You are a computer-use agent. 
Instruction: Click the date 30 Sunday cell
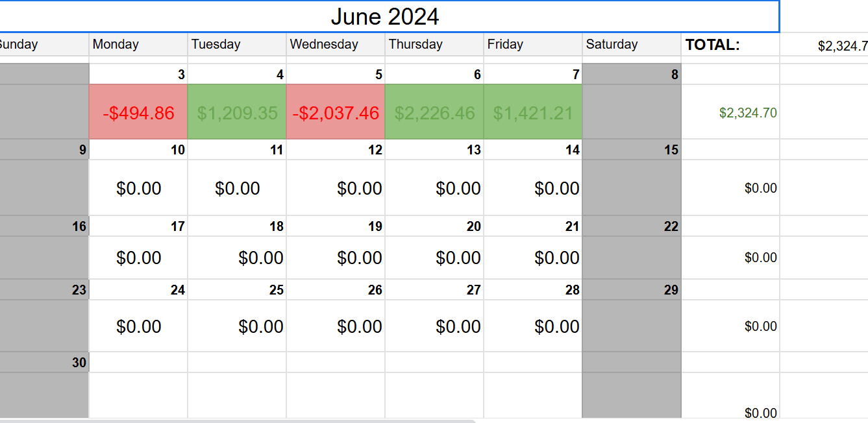44,363
